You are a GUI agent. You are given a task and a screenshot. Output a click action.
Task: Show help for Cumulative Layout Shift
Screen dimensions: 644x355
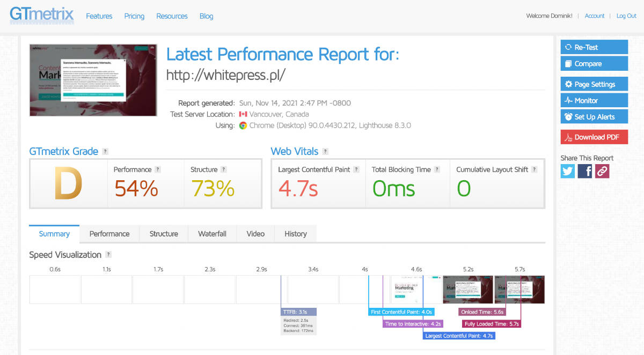click(535, 169)
